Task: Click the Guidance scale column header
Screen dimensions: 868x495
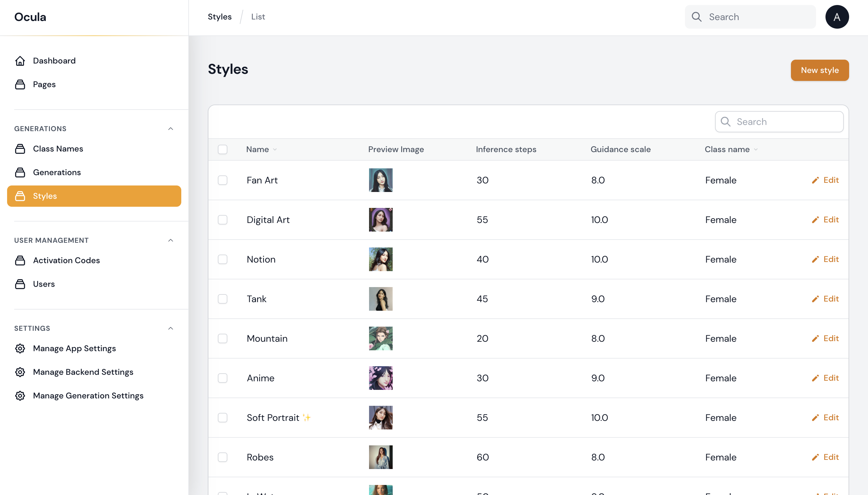Action: pyautogui.click(x=621, y=149)
